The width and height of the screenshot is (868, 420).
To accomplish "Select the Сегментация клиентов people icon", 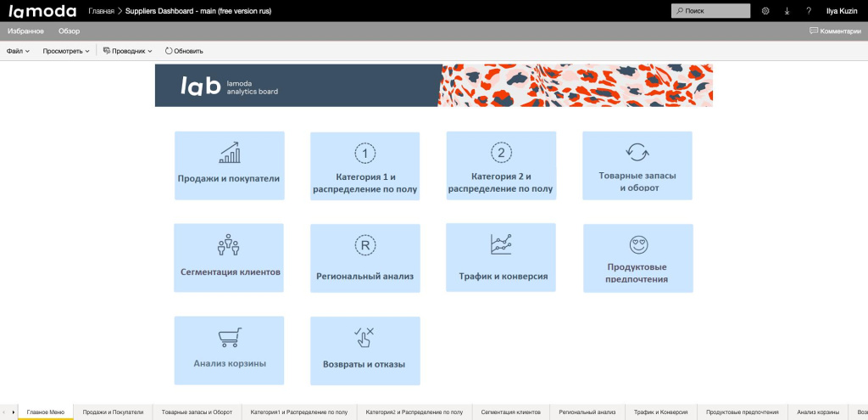I will [229, 246].
